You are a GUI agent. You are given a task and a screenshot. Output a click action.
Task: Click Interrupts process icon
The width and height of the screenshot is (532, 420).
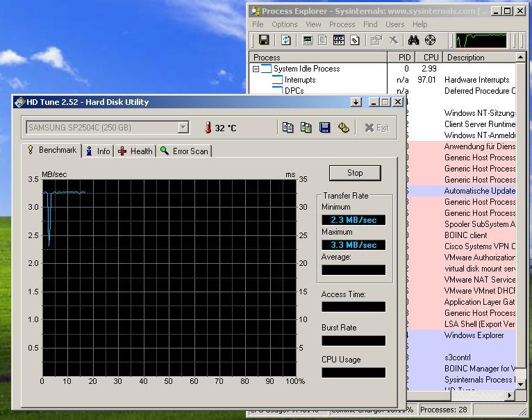[277, 80]
